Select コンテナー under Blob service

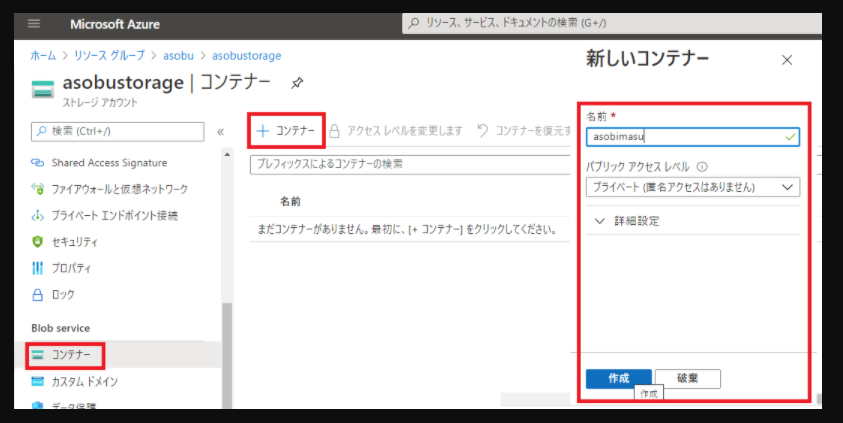71,355
